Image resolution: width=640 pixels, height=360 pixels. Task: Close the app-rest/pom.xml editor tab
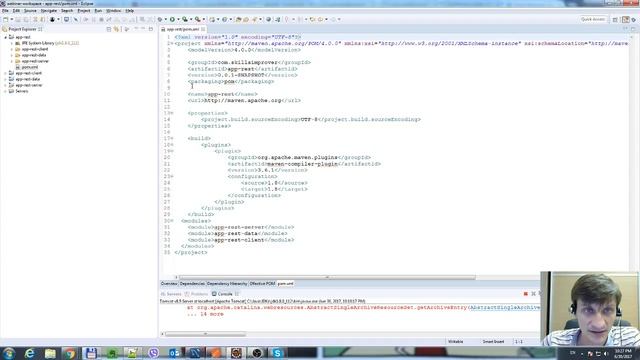[x=203, y=29]
